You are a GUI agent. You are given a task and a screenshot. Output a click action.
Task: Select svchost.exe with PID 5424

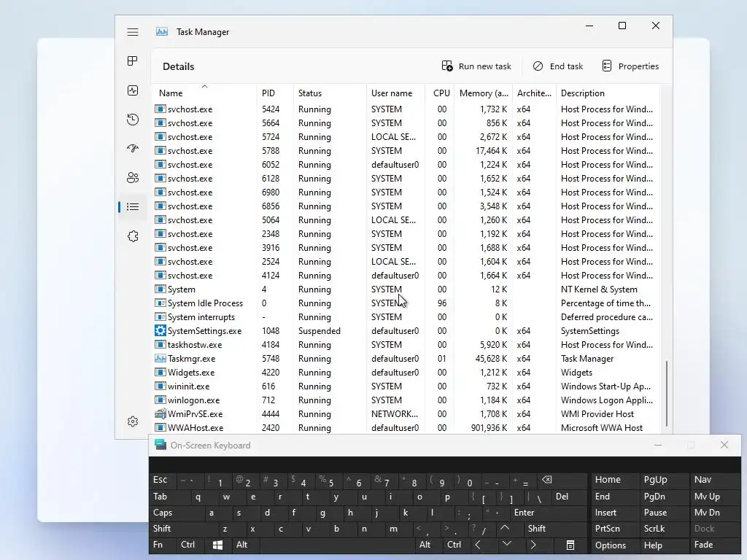(x=406, y=109)
